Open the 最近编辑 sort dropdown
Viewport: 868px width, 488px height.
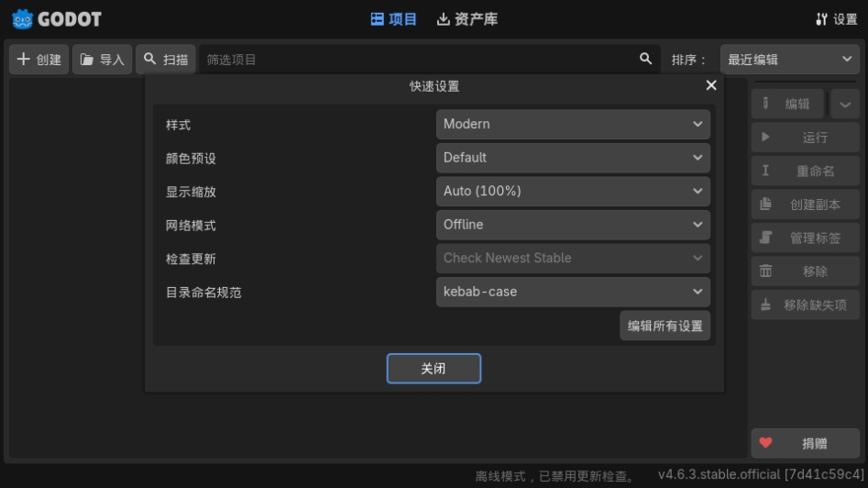(x=789, y=60)
